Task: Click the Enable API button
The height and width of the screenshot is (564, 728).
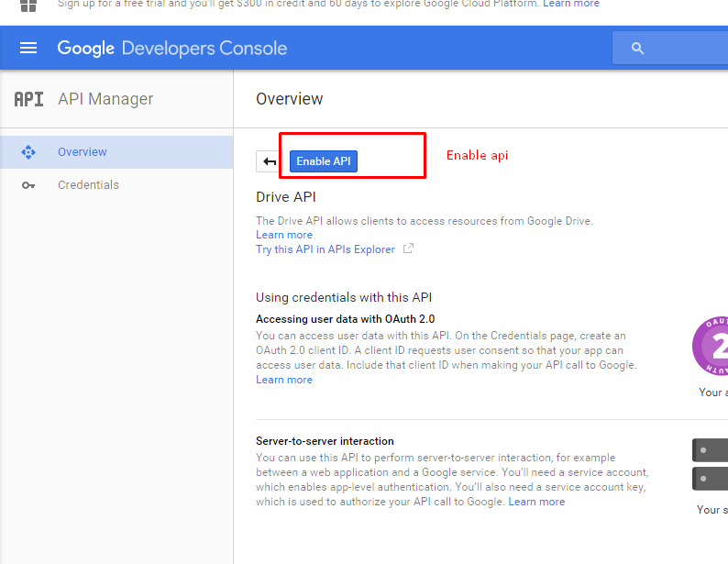Action: 324,161
